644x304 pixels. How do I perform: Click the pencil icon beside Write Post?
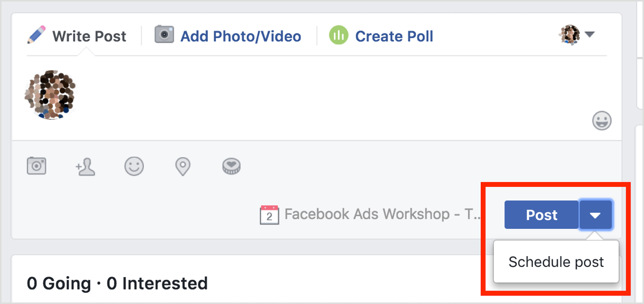pyautogui.click(x=36, y=35)
